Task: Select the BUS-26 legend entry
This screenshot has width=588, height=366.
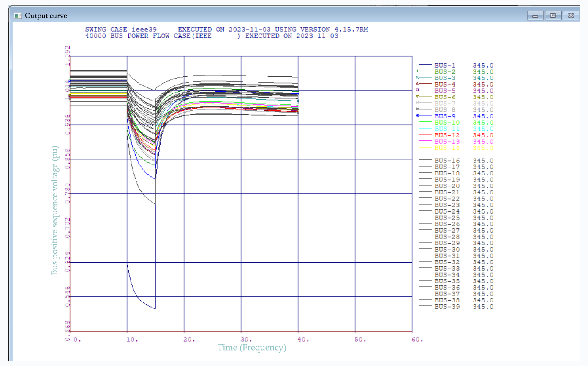Action: click(x=456, y=224)
